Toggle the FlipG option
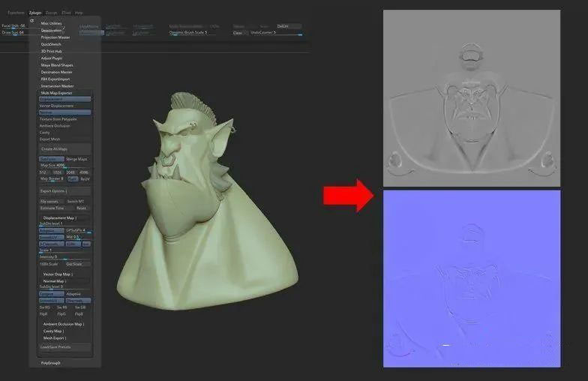 (x=61, y=313)
